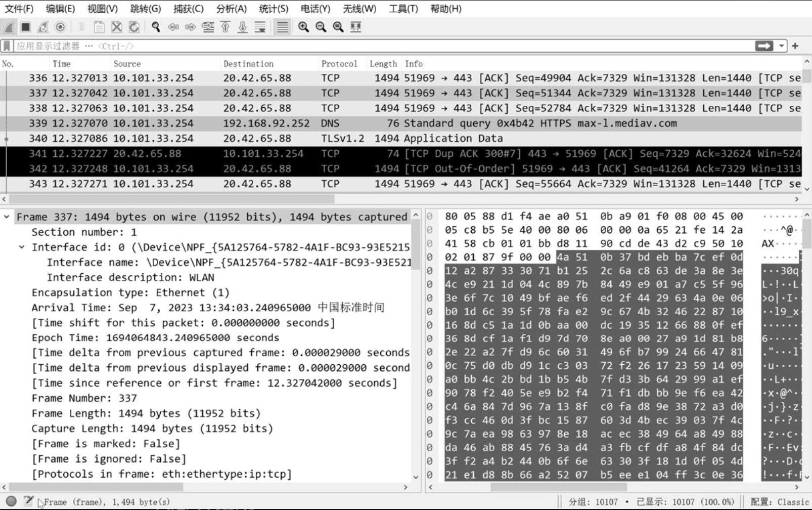This screenshot has width=812, height=510.
Task: Open the 文件(F) menu
Action: pos(19,9)
